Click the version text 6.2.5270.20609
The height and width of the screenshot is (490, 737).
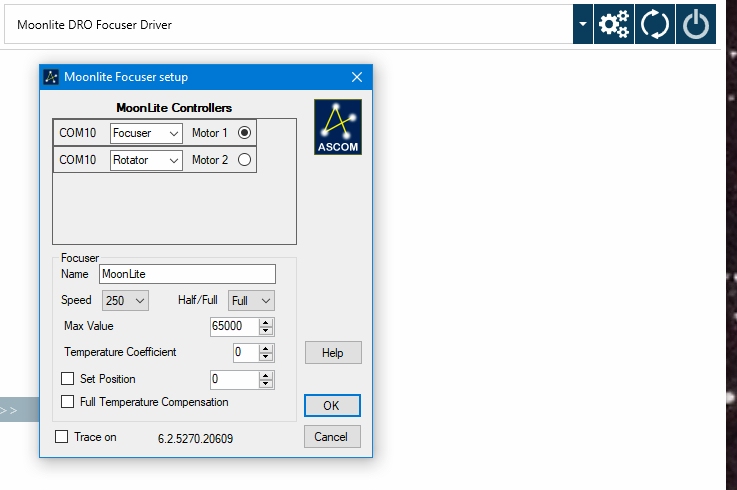tap(196, 439)
